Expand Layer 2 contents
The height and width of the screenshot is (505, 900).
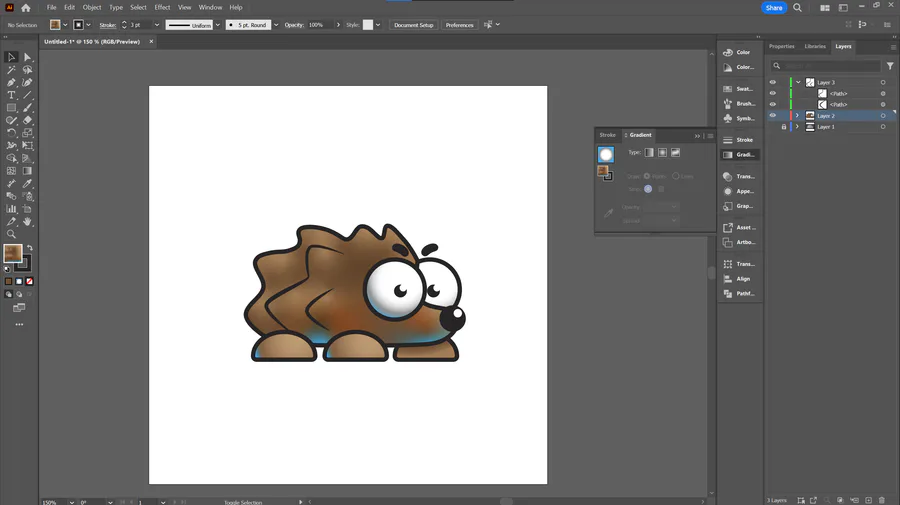click(797, 115)
